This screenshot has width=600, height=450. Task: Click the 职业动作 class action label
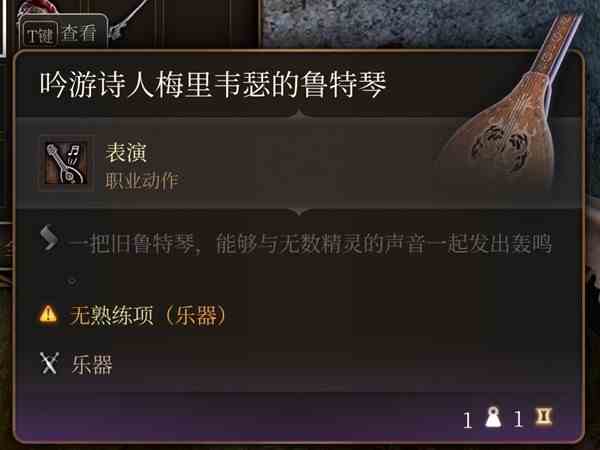pos(142,181)
